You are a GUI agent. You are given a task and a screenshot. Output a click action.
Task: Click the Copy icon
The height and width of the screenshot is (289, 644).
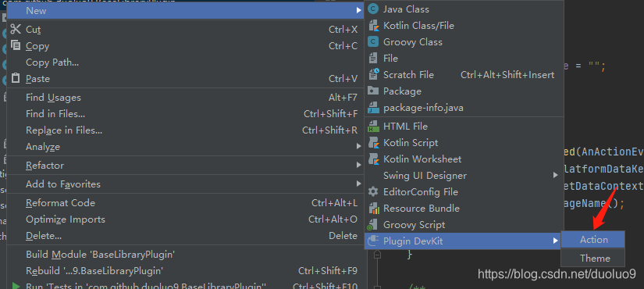16,45
